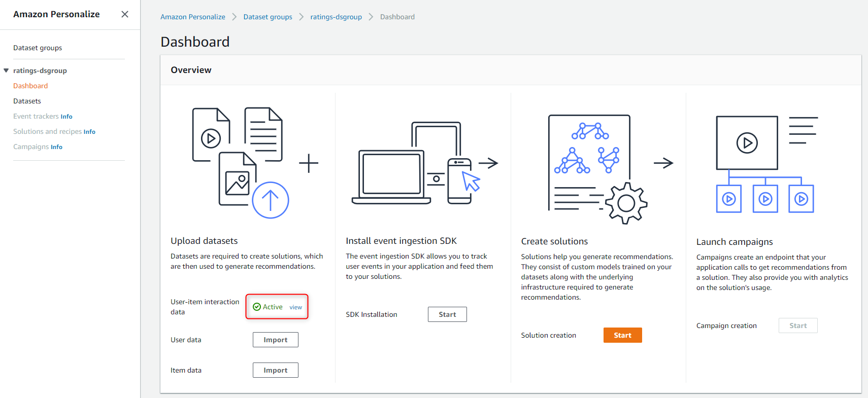
Task: Start SDK Installation
Action: pos(447,314)
